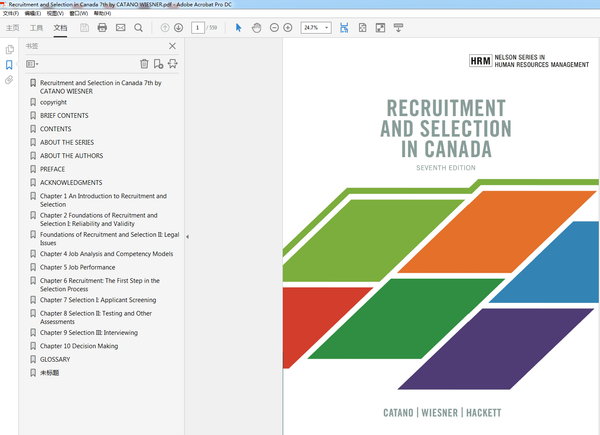Click the read mode icon
Viewport: 600px width, 435px height.
(x=398, y=28)
